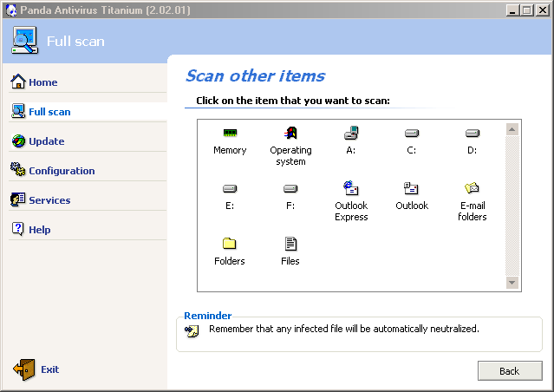Click the F: drive icon
554x392 pixels.
click(x=290, y=189)
